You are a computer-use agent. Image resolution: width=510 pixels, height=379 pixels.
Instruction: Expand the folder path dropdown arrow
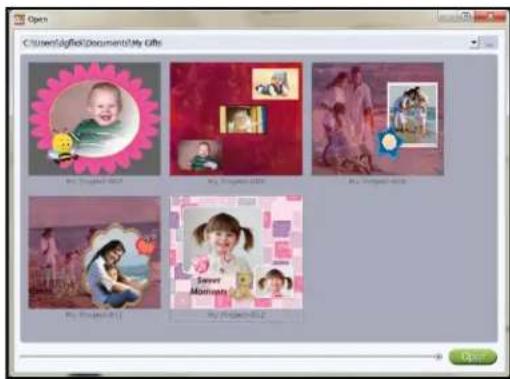pyautogui.click(x=474, y=43)
